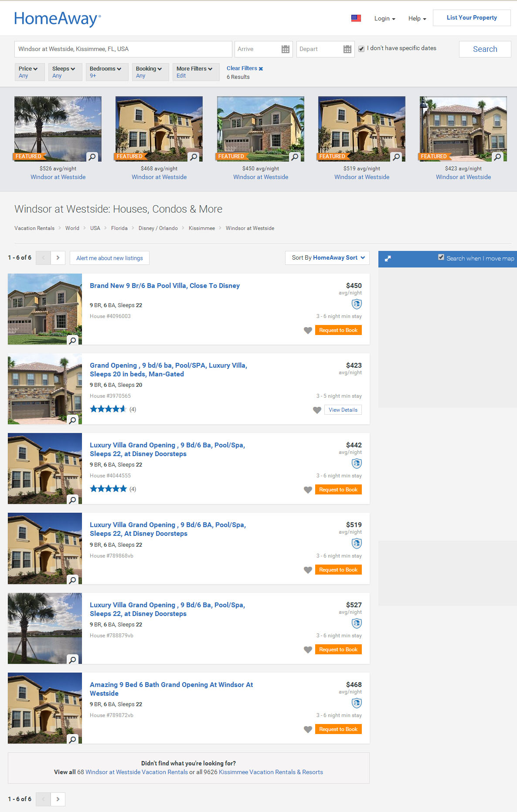Favorite the $468 Amazing 9 Bed listing
517x812 pixels.
[308, 730]
